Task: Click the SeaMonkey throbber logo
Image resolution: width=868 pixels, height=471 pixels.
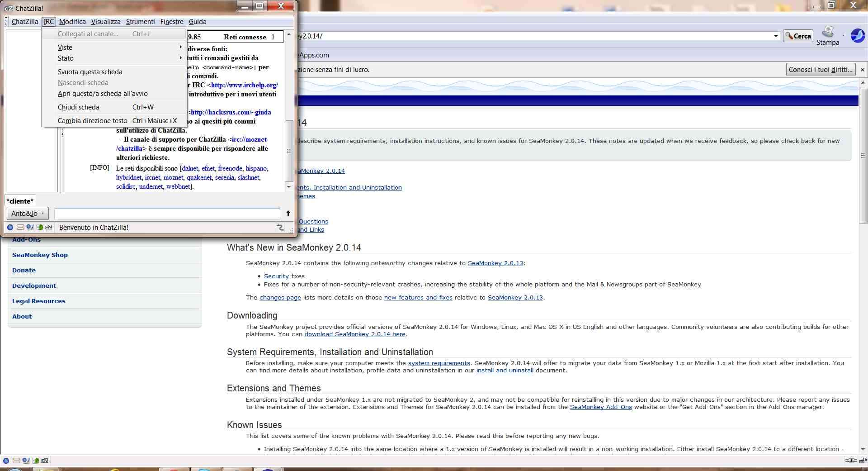Action: (857, 35)
